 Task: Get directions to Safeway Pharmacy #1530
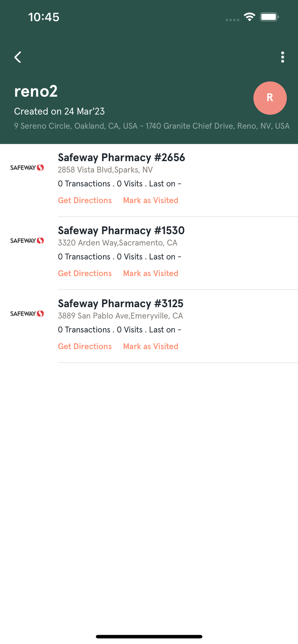(85, 273)
